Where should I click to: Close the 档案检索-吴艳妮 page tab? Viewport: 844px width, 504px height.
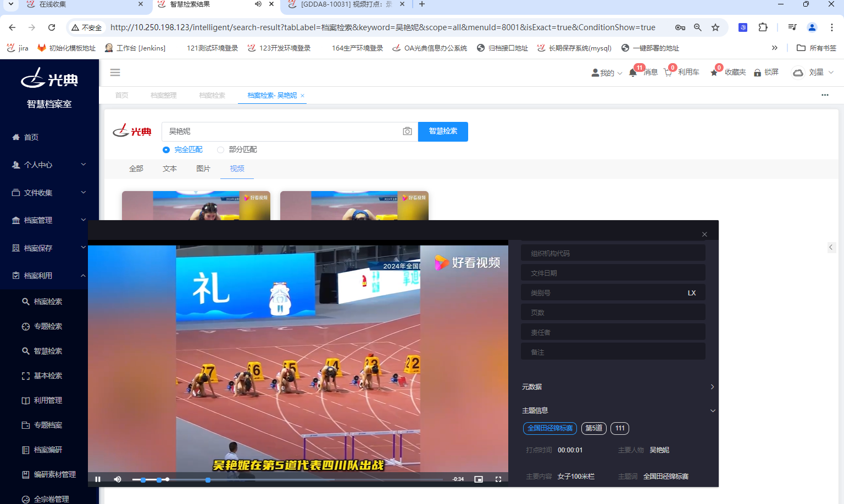pyautogui.click(x=302, y=96)
